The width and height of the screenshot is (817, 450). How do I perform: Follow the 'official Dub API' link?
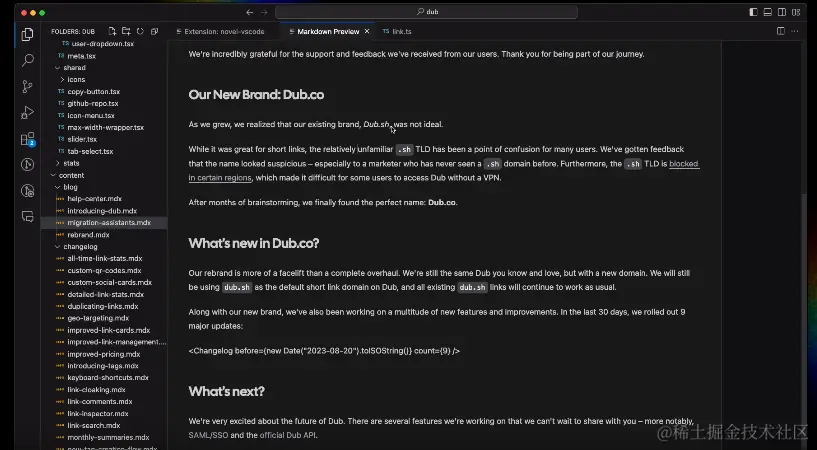pos(288,435)
